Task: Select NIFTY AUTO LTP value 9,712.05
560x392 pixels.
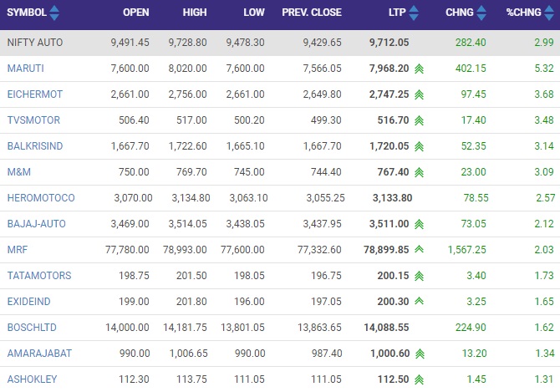Action: point(389,43)
